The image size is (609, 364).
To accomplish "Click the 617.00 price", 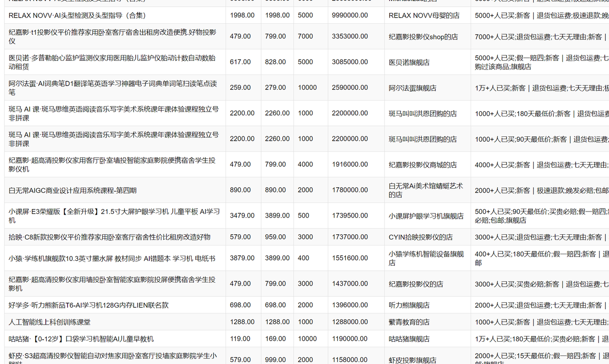I will [240, 62].
